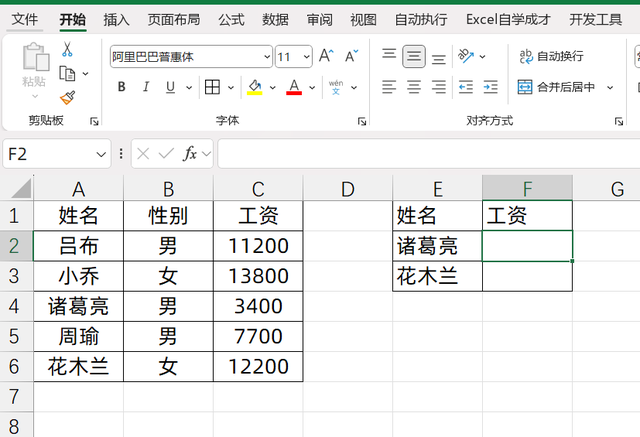Expand border options dropdown arrow
Viewport: 640px width, 437px height.
point(231,87)
